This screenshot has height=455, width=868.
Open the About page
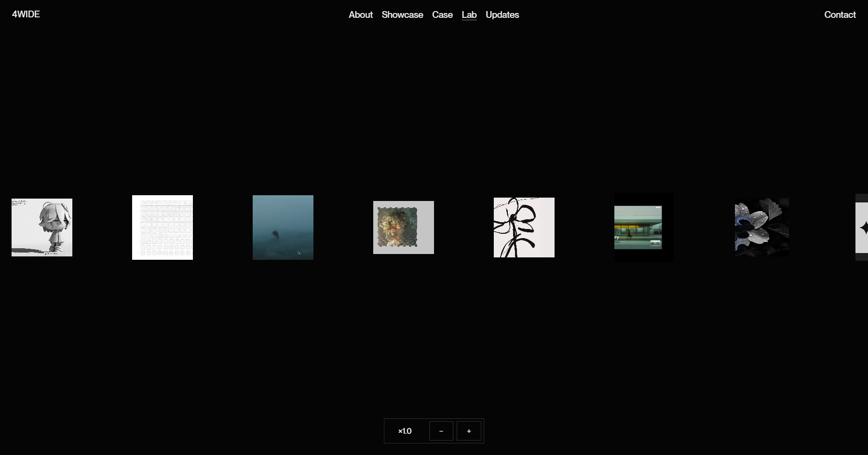point(360,15)
